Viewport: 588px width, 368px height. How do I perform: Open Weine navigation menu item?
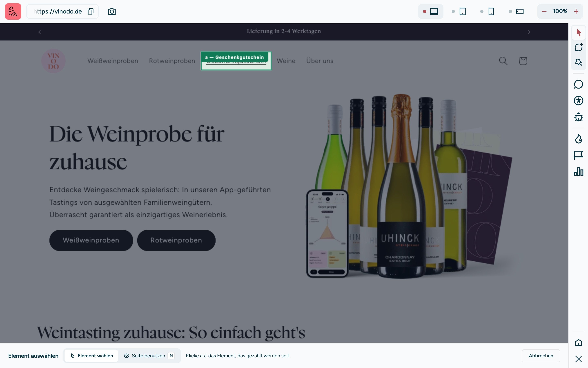click(x=286, y=61)
